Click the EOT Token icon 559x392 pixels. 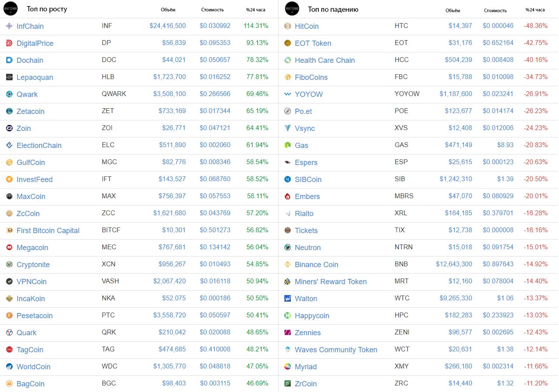coord(287,43)
